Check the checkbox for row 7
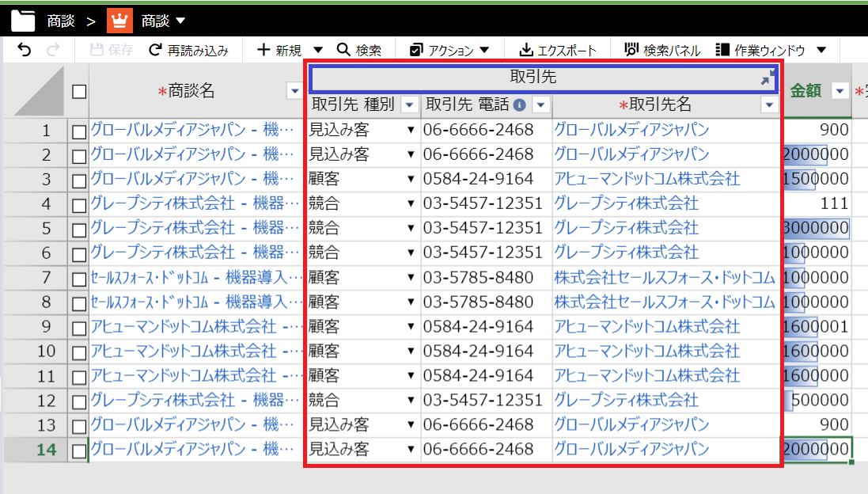The height and width of the screenshot is (494, 868). (79, 279)
